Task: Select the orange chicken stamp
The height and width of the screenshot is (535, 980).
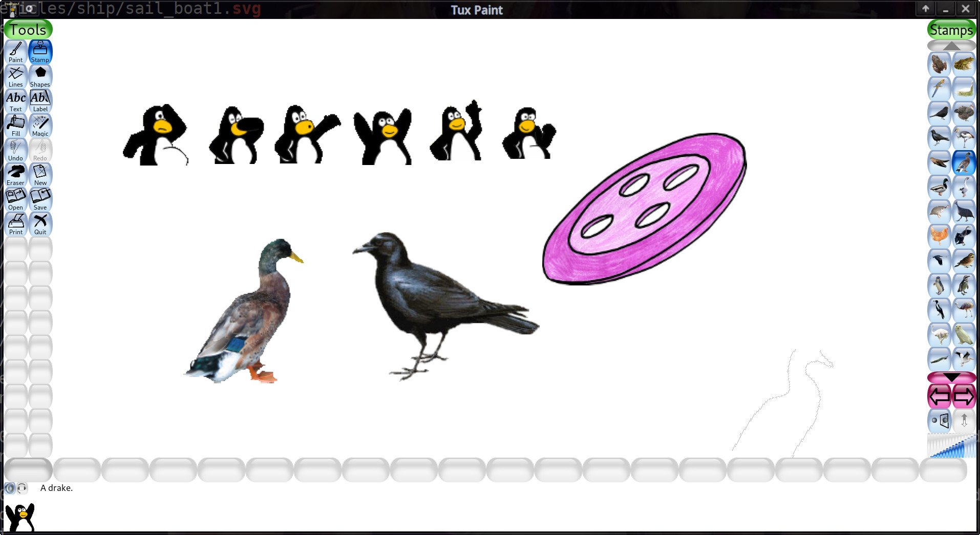Action: point(940,237)
